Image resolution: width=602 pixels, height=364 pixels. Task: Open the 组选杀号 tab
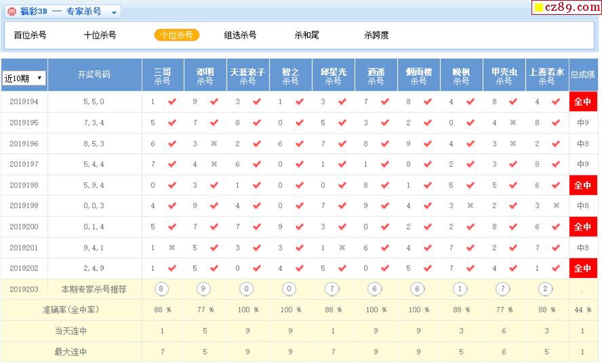pyautogui.click(x=240, y=35)
